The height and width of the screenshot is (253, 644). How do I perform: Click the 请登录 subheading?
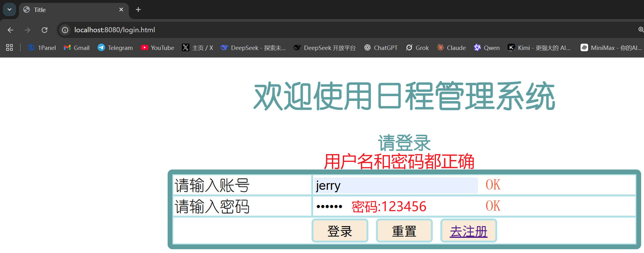[404, 143]
